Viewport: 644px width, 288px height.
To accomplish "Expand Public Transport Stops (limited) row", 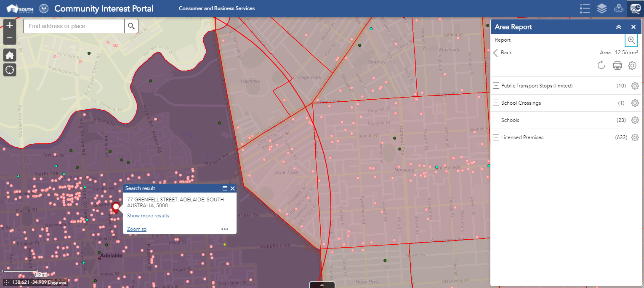I will pos(496,86).
